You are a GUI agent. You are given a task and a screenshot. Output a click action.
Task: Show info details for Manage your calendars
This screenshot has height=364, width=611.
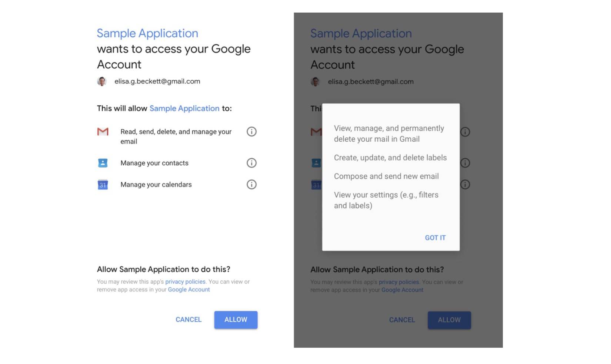(x=251, y=185)
